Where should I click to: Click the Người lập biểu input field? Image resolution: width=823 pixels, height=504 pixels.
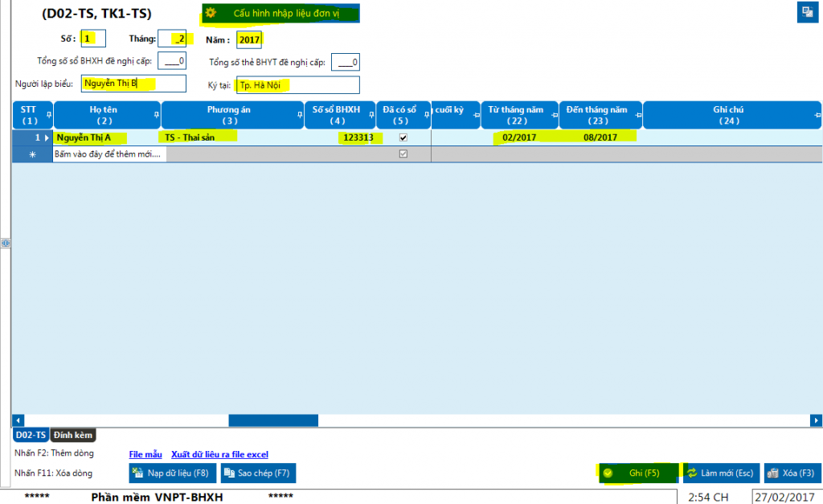[x=133, y=84]
